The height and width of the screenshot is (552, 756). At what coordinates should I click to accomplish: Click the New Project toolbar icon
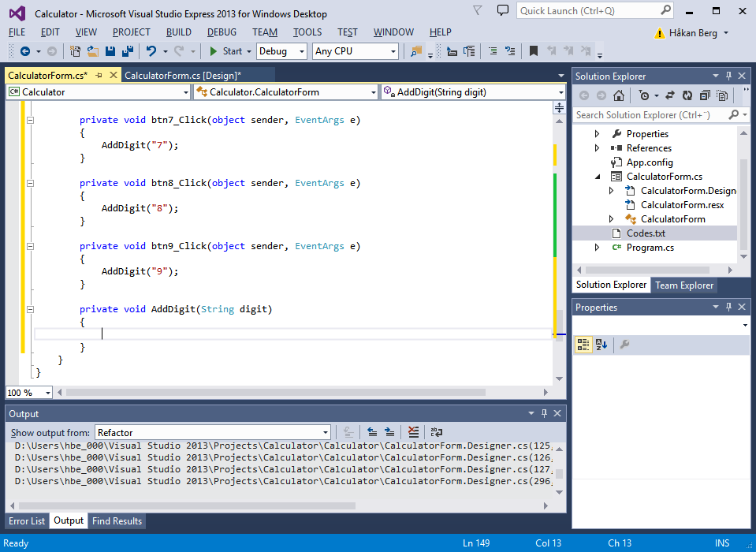75,51
